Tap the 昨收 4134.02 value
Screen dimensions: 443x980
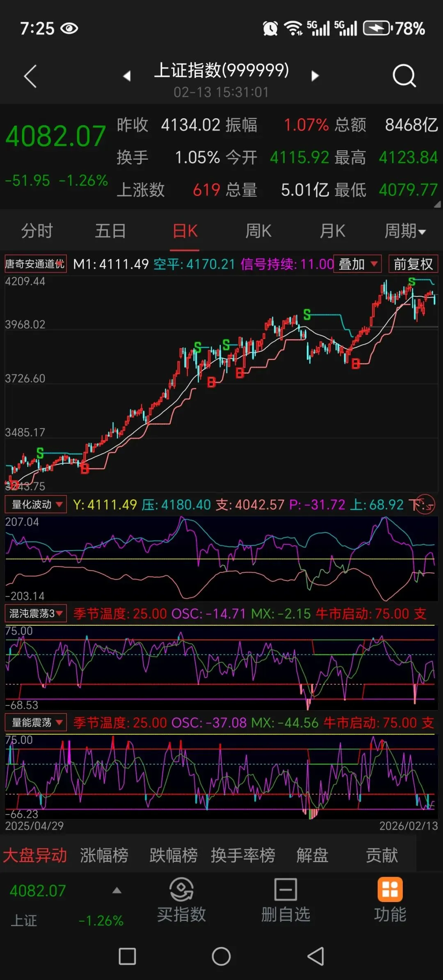coord(191,125)
